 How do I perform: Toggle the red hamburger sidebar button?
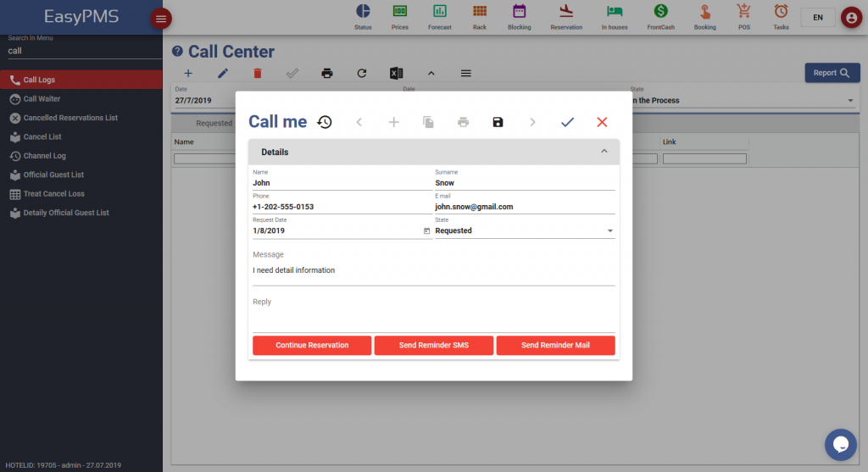[x=161, y=19]
